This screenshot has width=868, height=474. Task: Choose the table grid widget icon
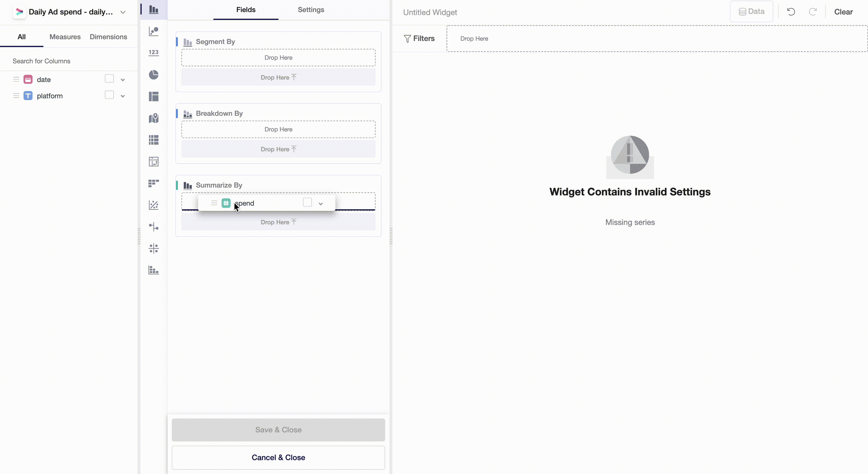154,140
